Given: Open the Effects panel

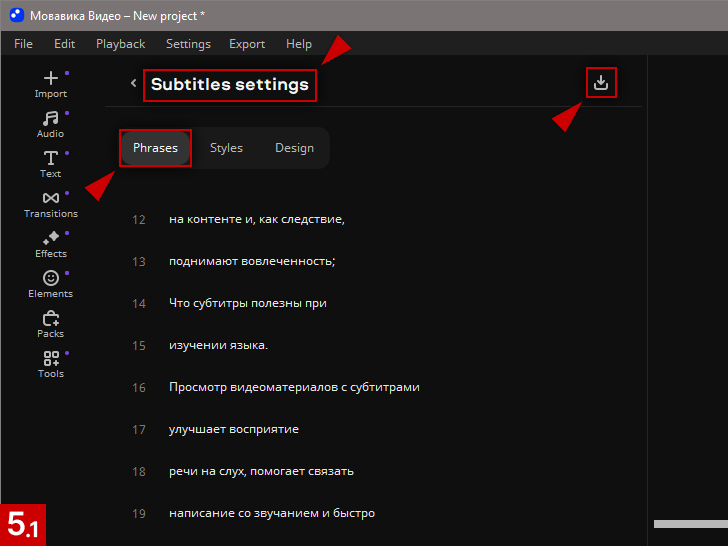Looking at the screenshot, I should 50,243.
